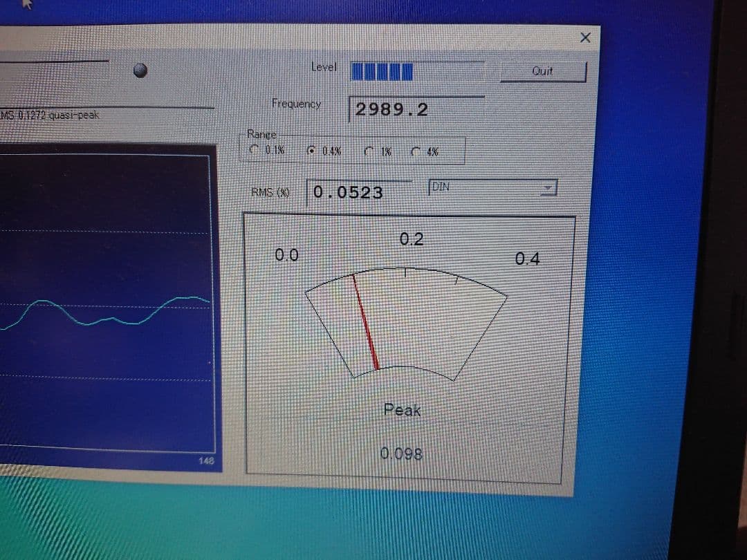This screenshot has width=747, height=560.
Task: Click the Peak value 0.098
Action: (401, 454)
